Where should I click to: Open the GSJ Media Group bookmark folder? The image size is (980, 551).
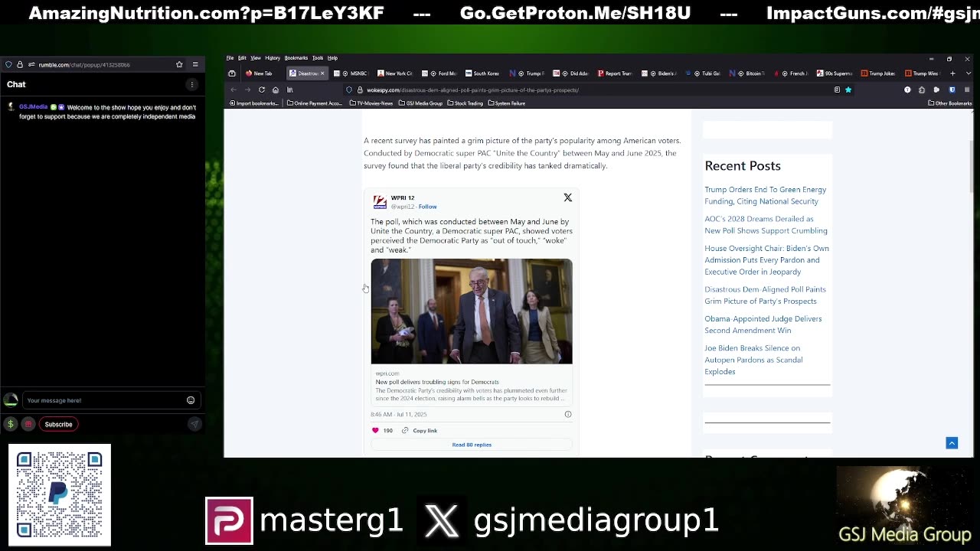tap(421, 103)
